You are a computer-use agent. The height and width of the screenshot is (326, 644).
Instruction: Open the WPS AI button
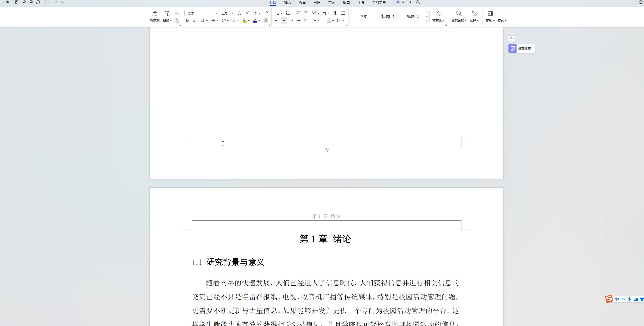tap(404, 2)
